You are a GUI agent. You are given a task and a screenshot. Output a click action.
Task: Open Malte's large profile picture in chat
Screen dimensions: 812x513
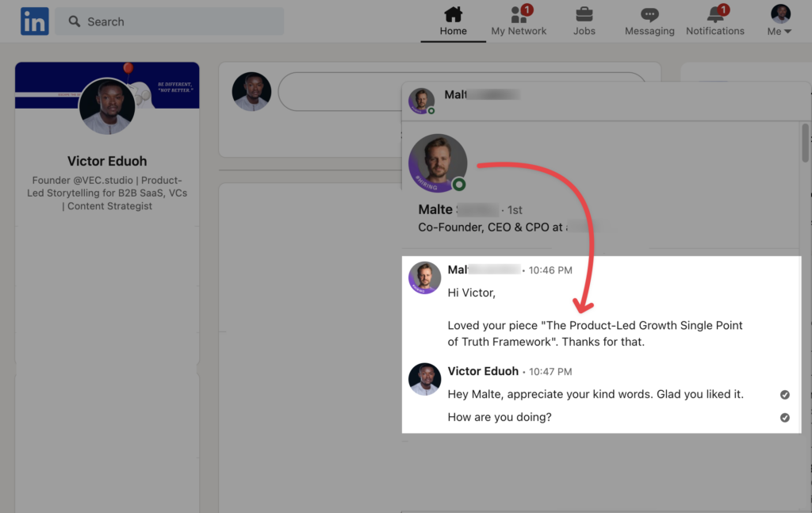click(438, 163)
